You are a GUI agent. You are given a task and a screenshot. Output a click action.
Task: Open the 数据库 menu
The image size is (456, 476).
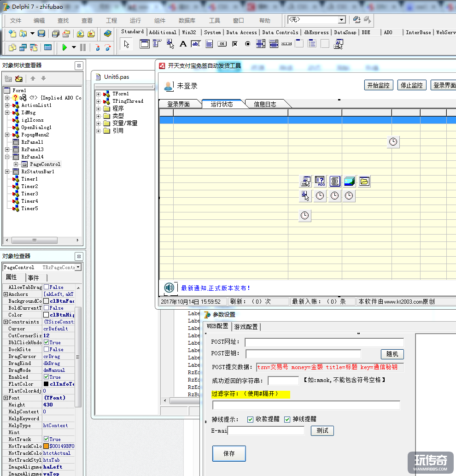tap(187, 21)
